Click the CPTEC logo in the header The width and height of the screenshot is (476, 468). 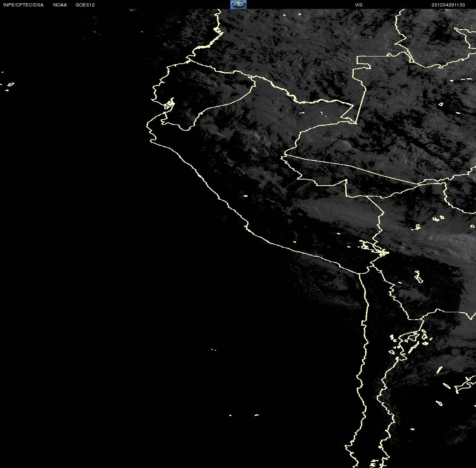tap(238, 4)
